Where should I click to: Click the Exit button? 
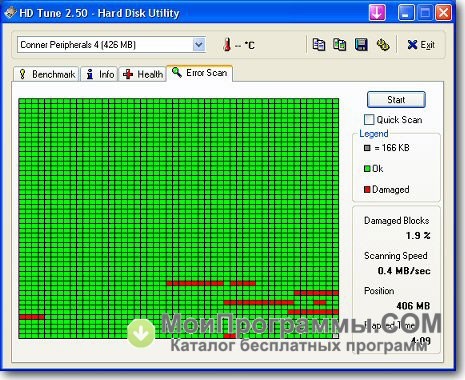pyautogui.click(x=421, y=45)
